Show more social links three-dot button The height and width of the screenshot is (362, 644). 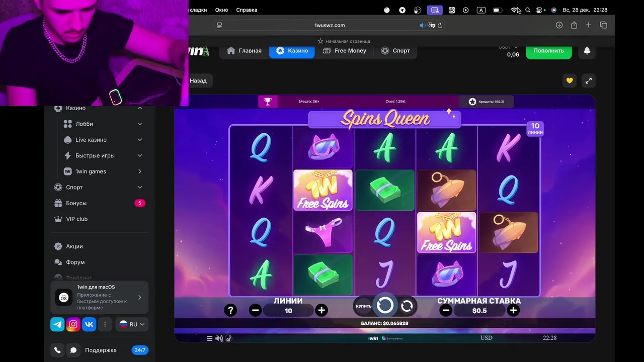pyautogui.click(x=105, y=324)
